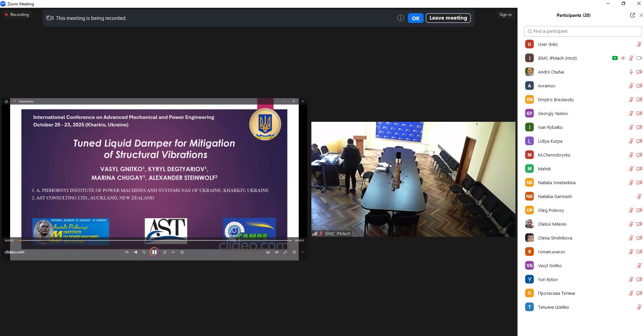Click the host's camera icon in participants
The image size is (644, 336).
click(639, 58)
